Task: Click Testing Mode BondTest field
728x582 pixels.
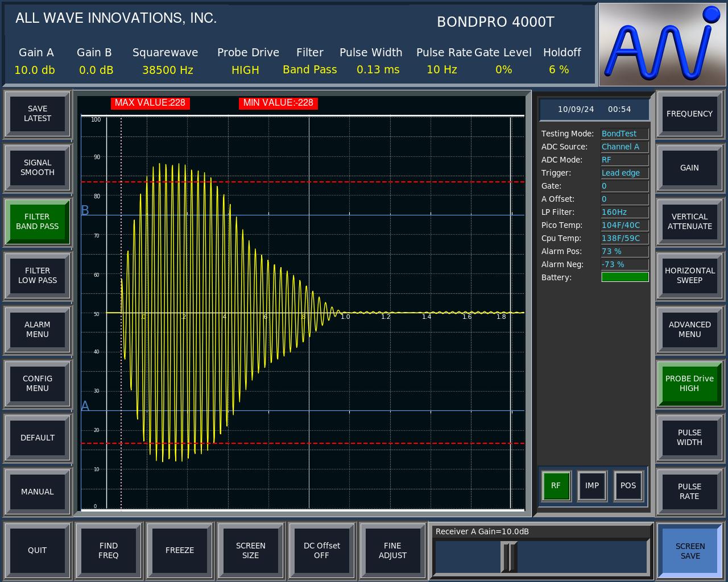Action: click(624, 134)
